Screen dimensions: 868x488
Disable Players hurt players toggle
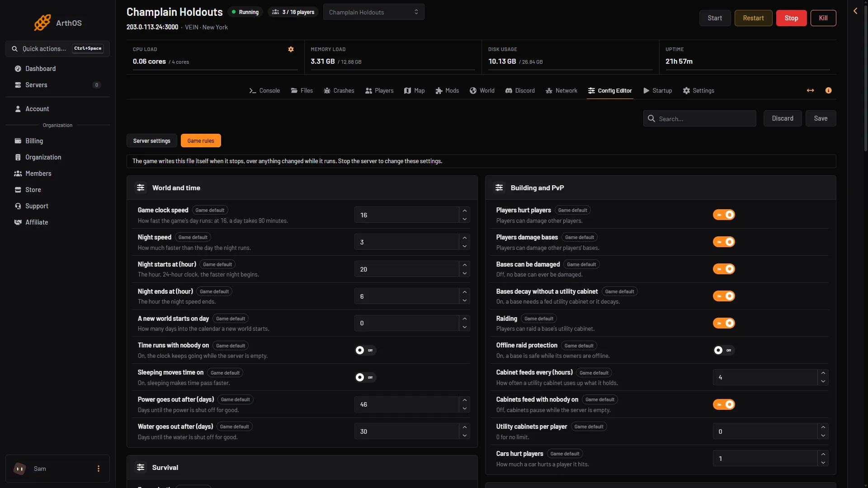click(x=724, y=215)
